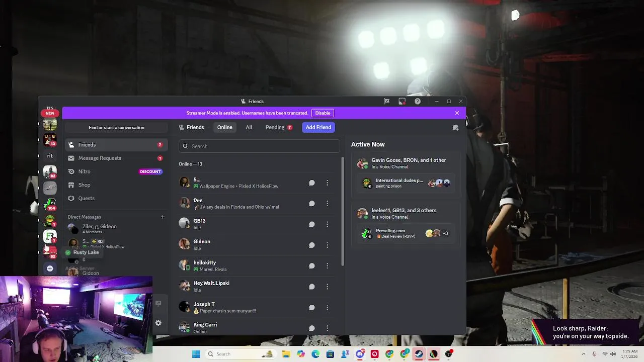Viewport: 644px width, 362px height.
Task: Open More options for friend 5...
Action: 327,183
